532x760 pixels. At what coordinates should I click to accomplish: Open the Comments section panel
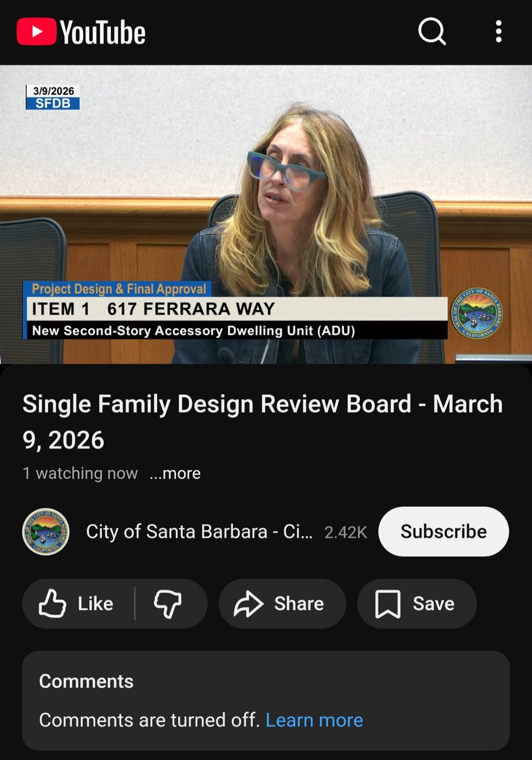click(266, 700)
